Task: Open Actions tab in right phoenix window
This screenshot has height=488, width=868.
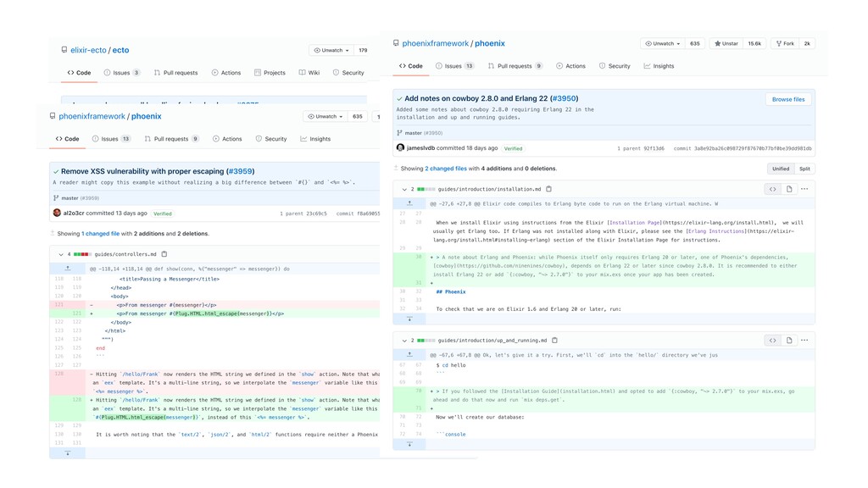Action: (x=570, y=66)
